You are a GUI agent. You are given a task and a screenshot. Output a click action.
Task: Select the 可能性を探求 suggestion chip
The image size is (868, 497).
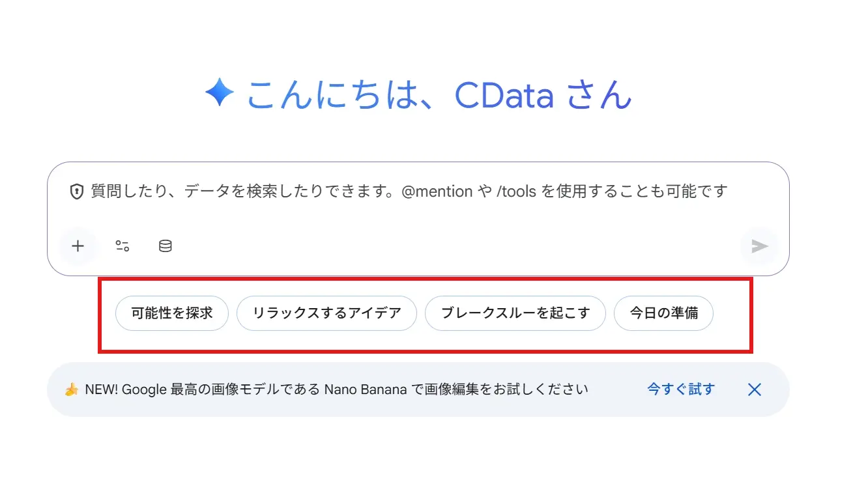(x=172, y=313)
